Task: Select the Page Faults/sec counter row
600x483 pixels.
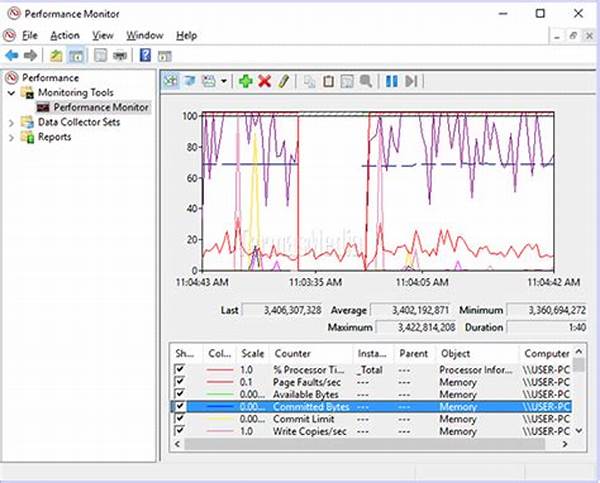Action: (x=372, y=382)
